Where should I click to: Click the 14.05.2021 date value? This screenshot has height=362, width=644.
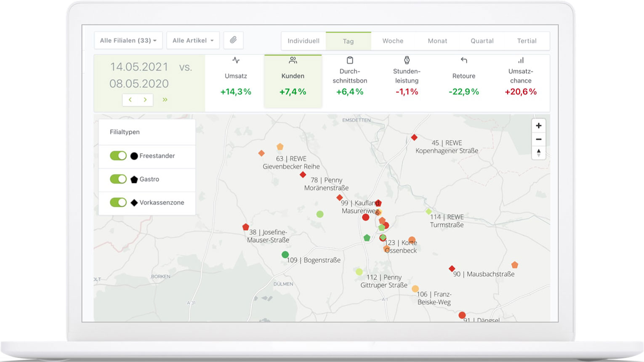pyautogui.click(x=139, y=67)
